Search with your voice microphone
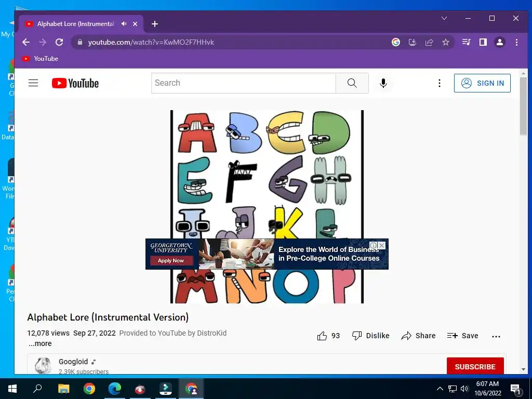 click(383, 83)
